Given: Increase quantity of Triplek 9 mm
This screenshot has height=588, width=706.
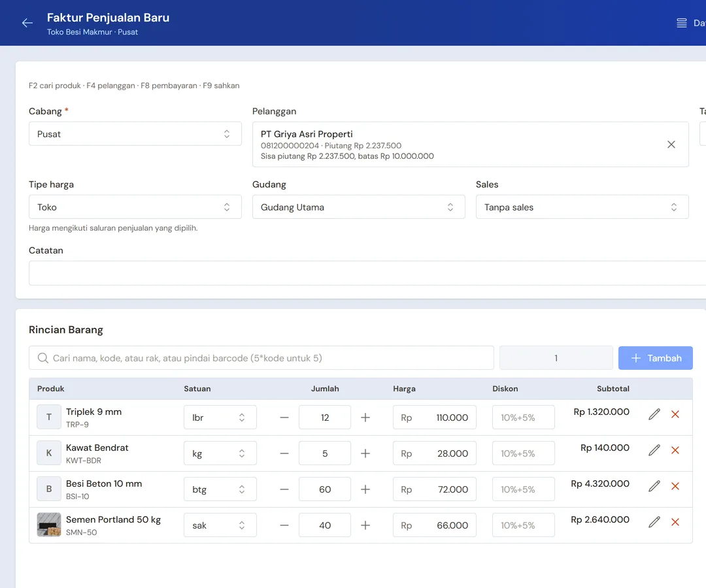Looking at the screenshot, I should pos(365,417).
